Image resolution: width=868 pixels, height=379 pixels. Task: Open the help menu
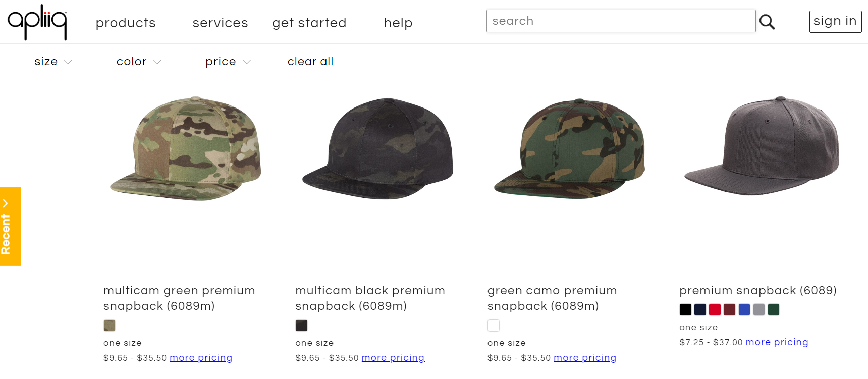click(x=398, y=23)
